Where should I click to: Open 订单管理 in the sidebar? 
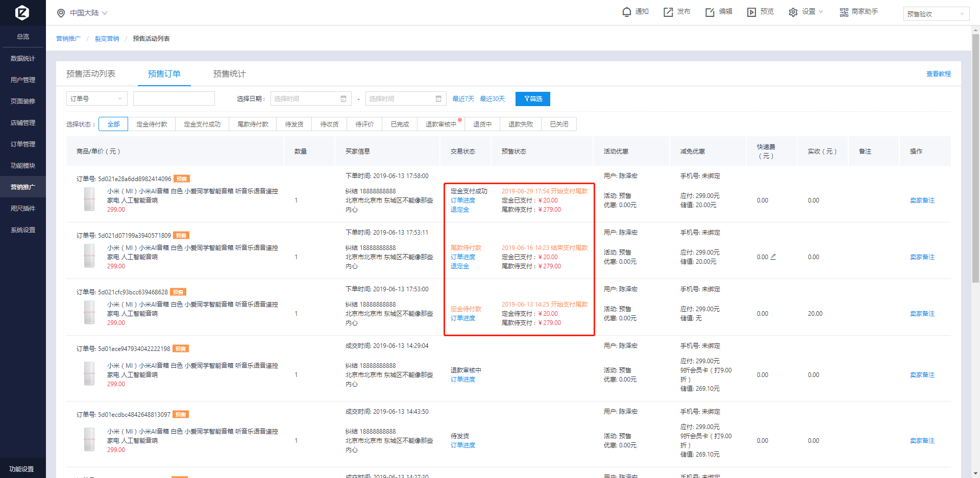coord(23,144)
